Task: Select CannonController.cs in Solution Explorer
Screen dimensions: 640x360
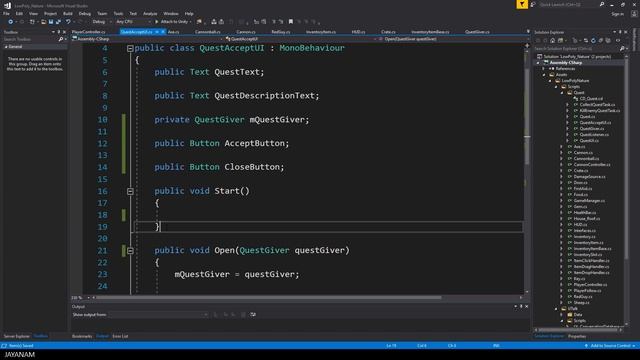Action: point(591,164)
